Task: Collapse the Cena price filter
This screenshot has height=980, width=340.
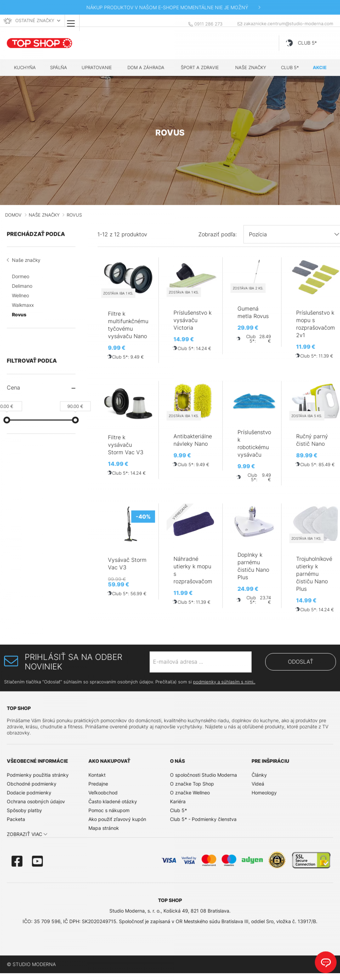Action: (x=73, y=388)
